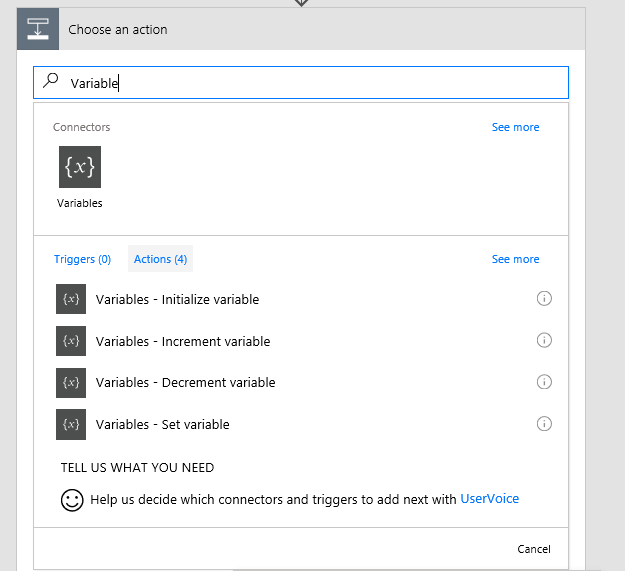Click the Variables connector icon
Image resolution: width=625 pixels, height=571 pixels.
click(79, 167)
